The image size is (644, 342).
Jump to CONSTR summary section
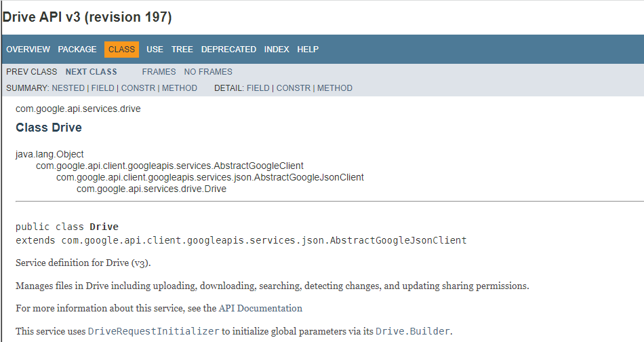click(138, 88)
